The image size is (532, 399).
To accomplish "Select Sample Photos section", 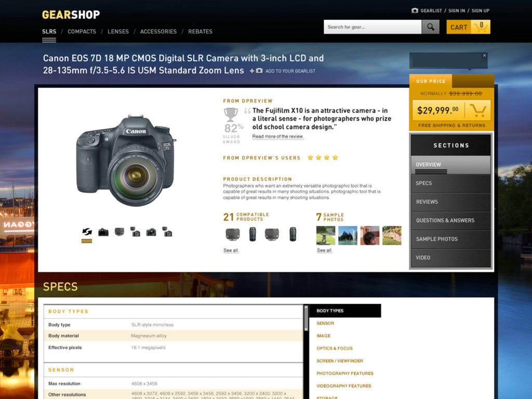I will [451, 239].
